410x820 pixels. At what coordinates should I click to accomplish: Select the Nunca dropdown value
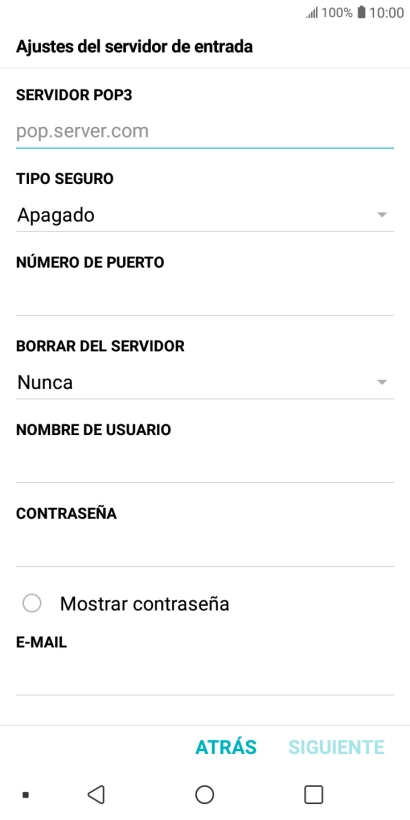(x=45, y=382)
